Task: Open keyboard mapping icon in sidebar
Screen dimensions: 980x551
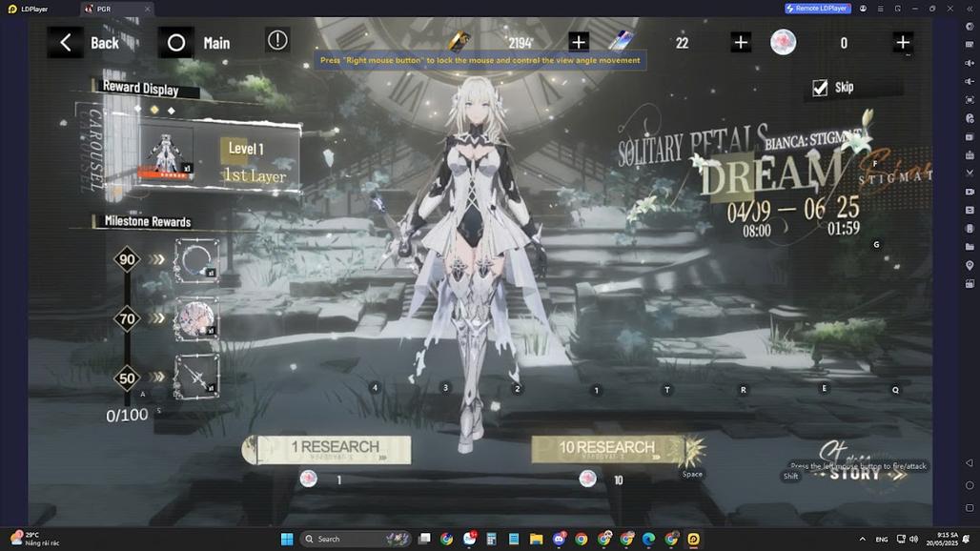Action: tap(970, 45)
